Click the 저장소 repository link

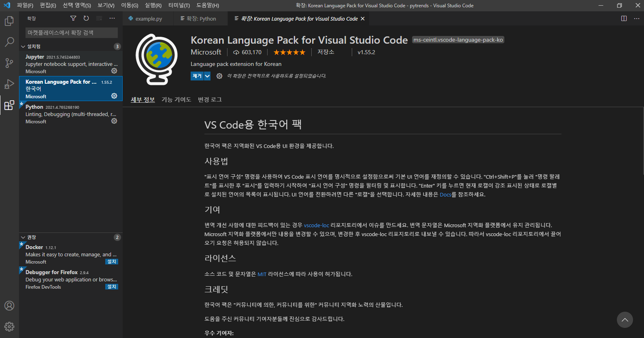(x=326, y=52)
